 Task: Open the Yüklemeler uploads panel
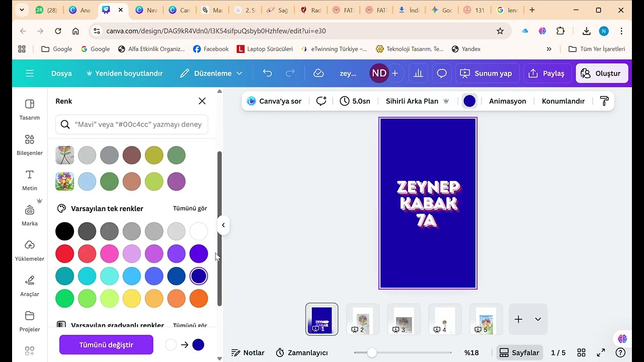point(29,250)
